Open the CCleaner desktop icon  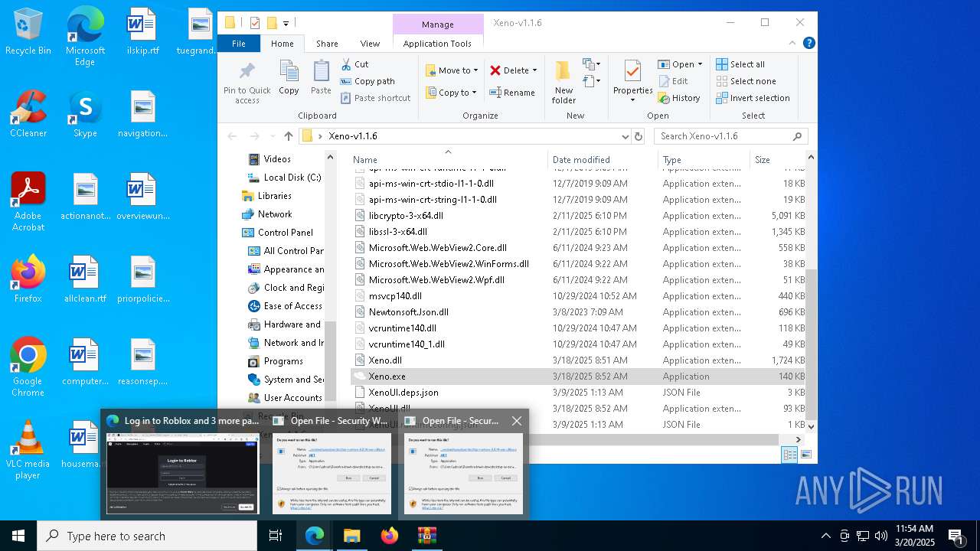28,114
